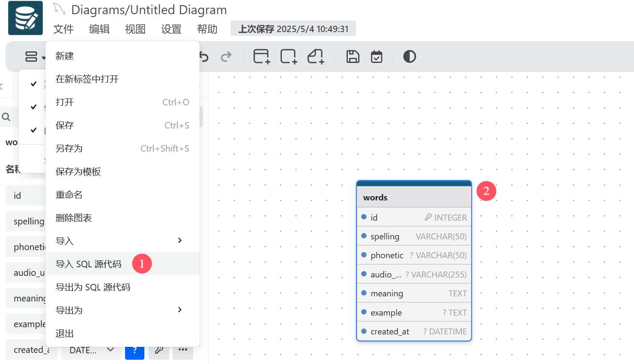The image size is (634, 364).
Task: Open the DATE type dropdown for created_at
Action: [91, 350]
